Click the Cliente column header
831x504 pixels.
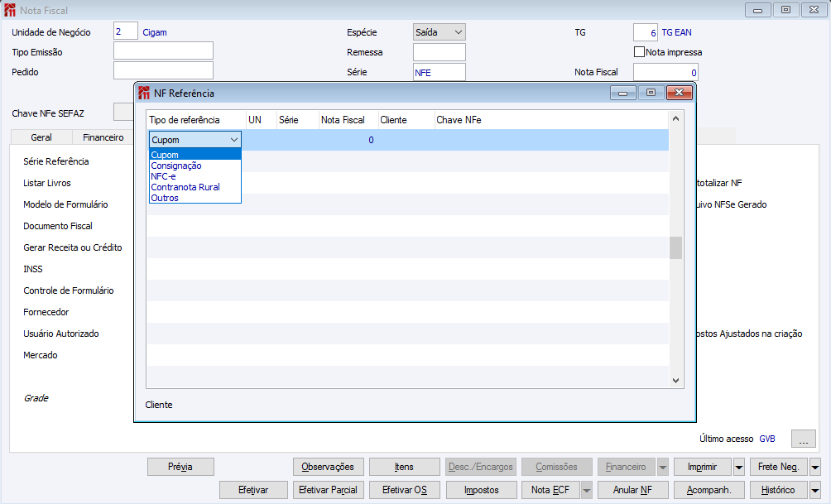(406, 120)
